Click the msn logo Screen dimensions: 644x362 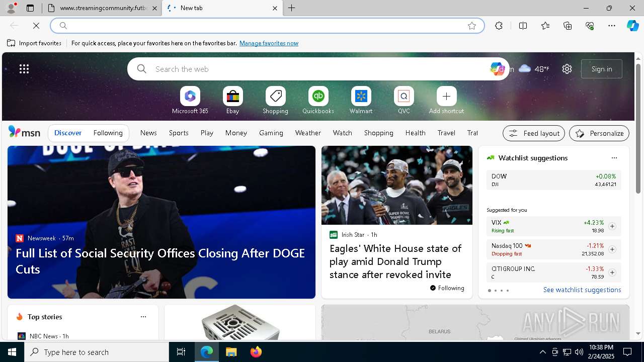click(24, 132)
